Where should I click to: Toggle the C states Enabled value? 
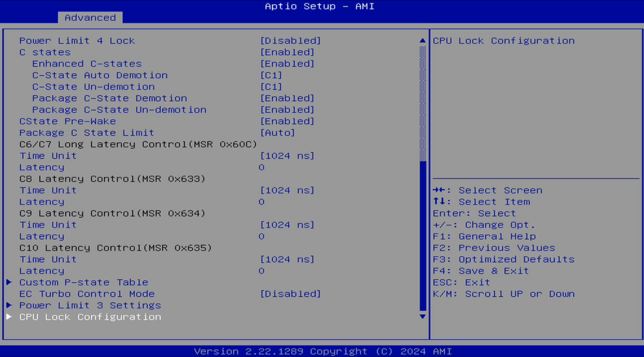pyautogui.click(x=287, y=52)
